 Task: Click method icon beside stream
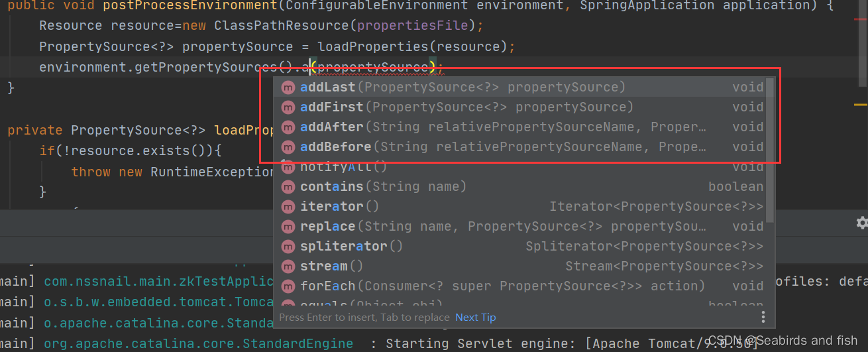288,266
